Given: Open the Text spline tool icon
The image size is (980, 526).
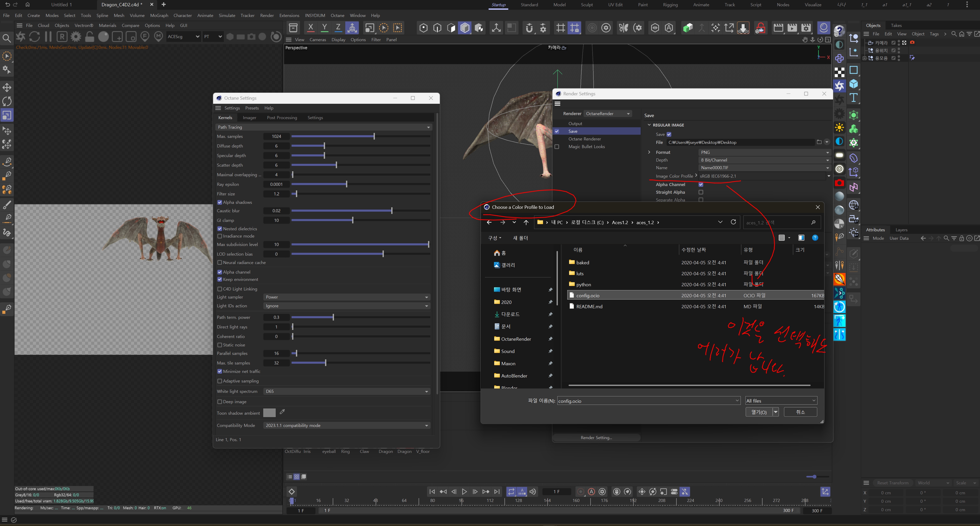Looking at the screenshot, I should click(x=853, y=98).
